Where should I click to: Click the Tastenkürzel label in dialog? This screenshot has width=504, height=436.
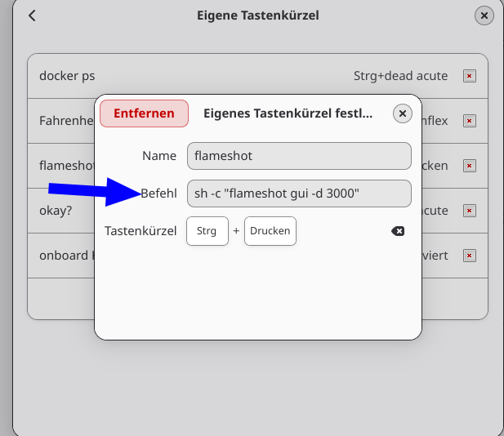pyautogui.click(x=140, y=231)
